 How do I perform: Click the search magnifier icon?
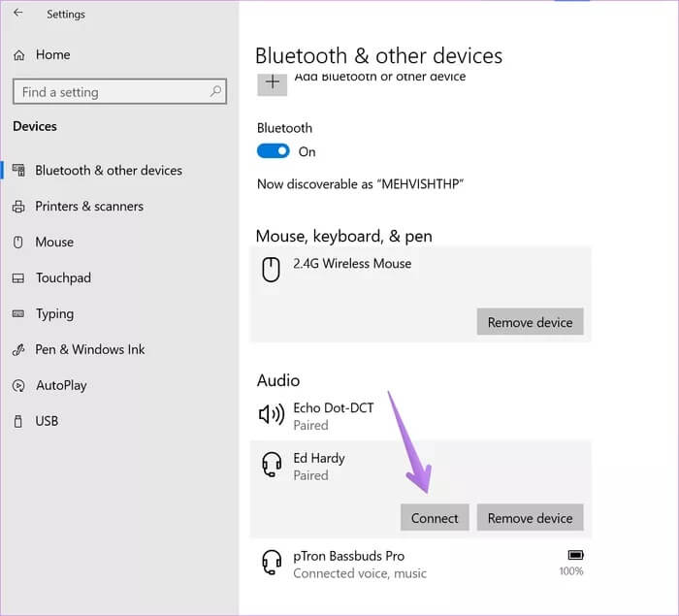215,91
